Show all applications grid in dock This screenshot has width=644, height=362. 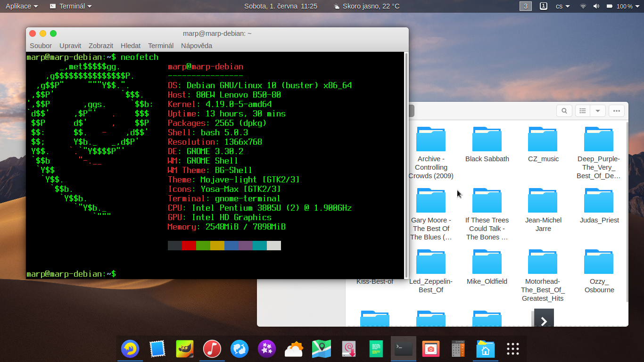(x=512, y=349)
